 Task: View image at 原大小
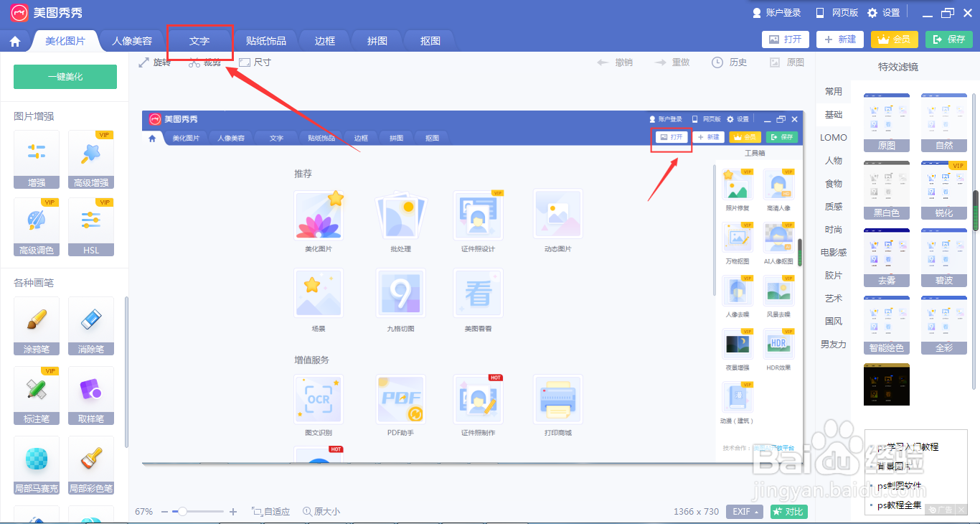pyautogui.click(x=321, y=512)
